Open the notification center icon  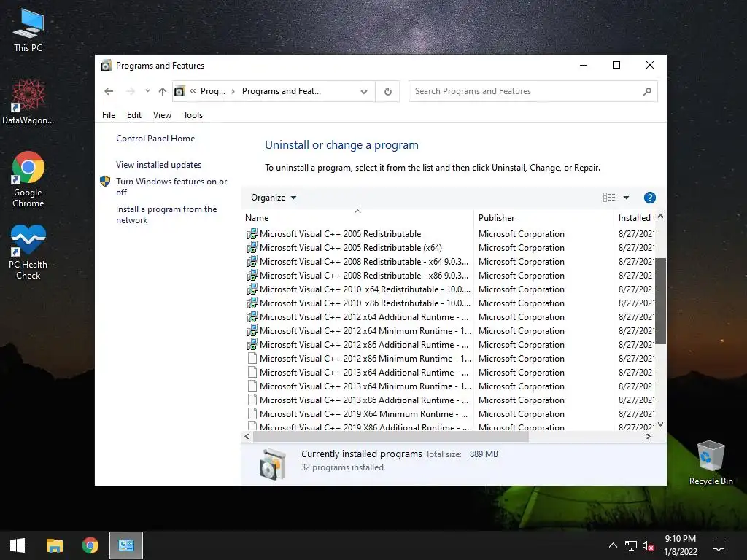click(x=719, y=545)
